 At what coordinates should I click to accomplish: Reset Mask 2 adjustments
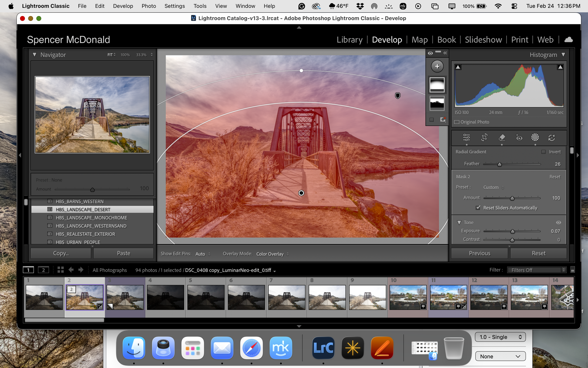555,176
